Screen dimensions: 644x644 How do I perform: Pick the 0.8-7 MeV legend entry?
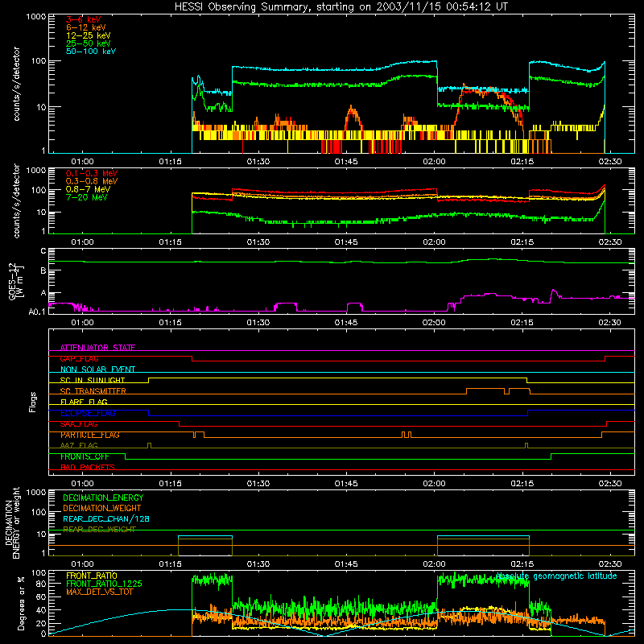(88, 189)
